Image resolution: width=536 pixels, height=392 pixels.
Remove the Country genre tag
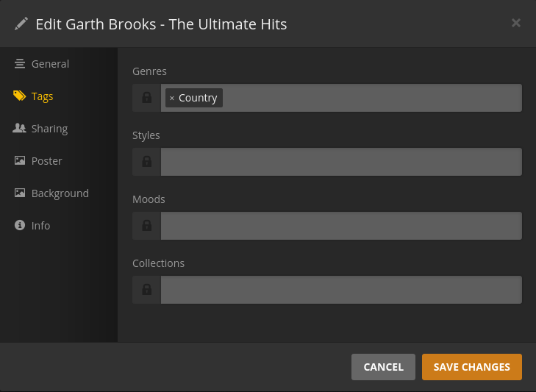(x=172, y=99)
